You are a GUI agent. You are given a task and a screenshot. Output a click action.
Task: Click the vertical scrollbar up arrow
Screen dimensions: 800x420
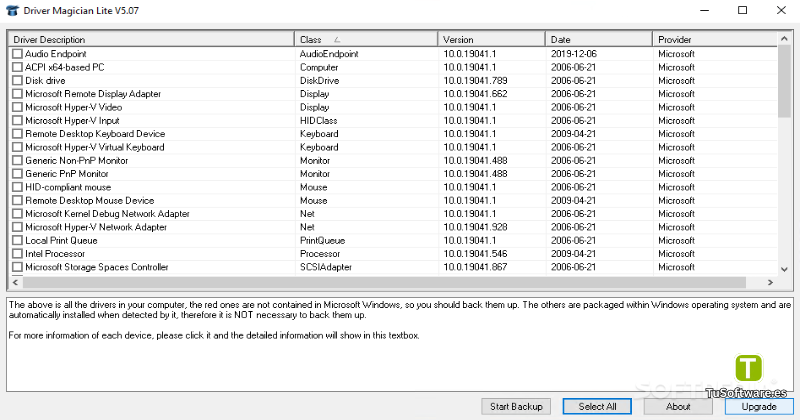(784, 38)
